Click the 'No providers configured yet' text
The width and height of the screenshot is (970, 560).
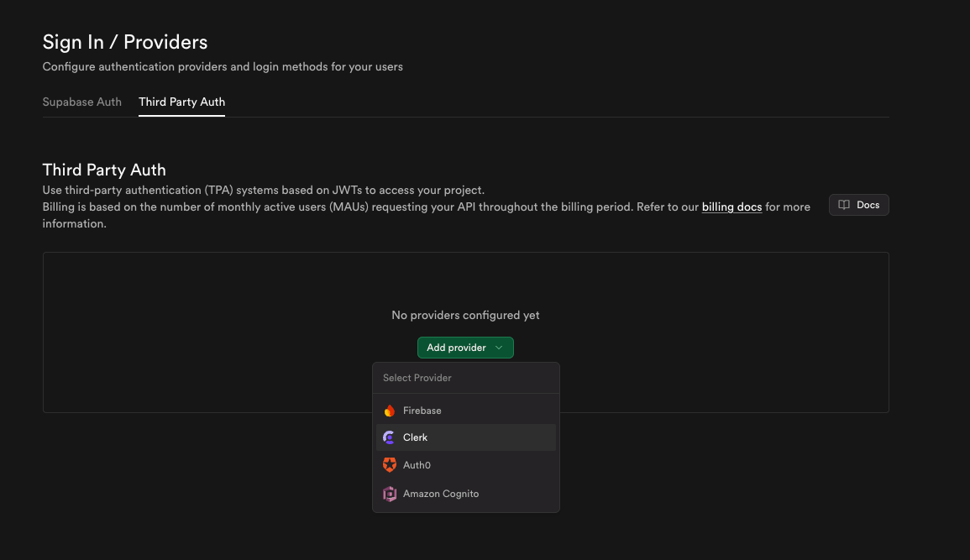pyautogui.click(x=466, y=315)
